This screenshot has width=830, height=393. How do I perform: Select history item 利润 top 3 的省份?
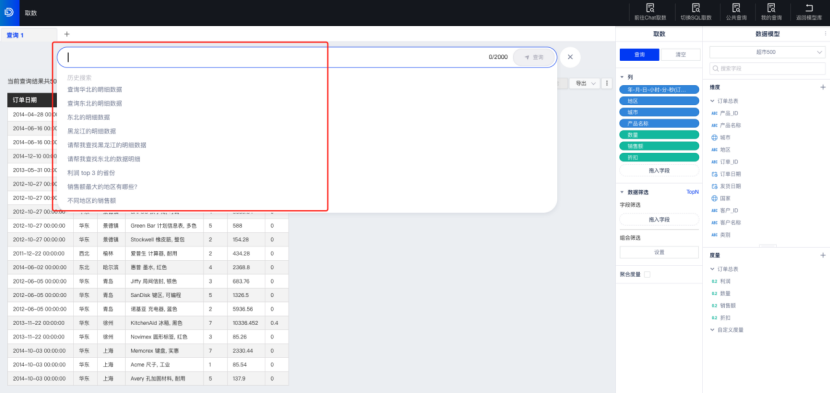click(x=91, y=173)
